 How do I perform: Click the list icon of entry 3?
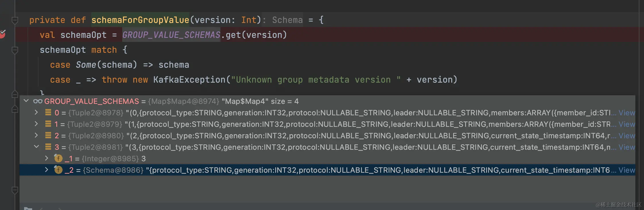[x=48, y=147]
